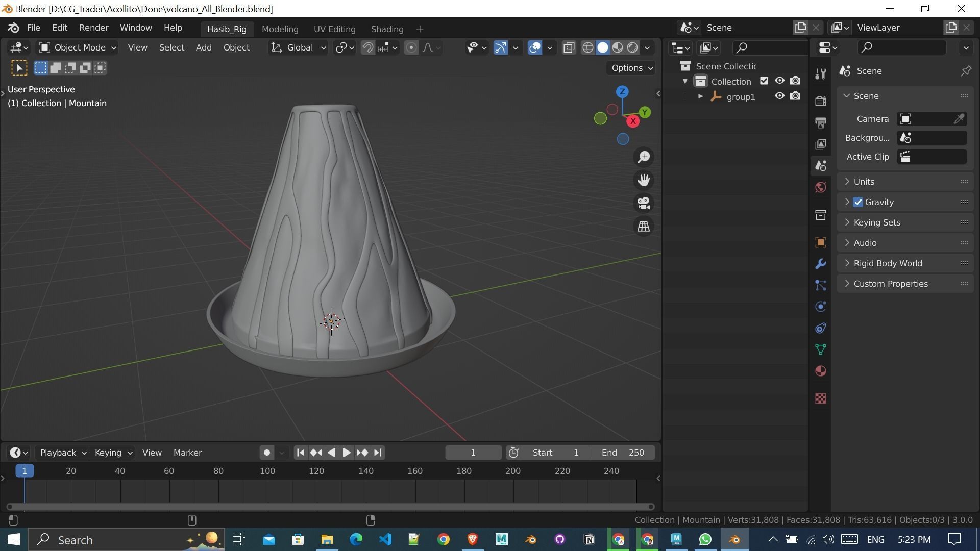Screen dimensions: 980x551
Task: Click the X axis on navigation gizmo
Action: pos(633,121)
